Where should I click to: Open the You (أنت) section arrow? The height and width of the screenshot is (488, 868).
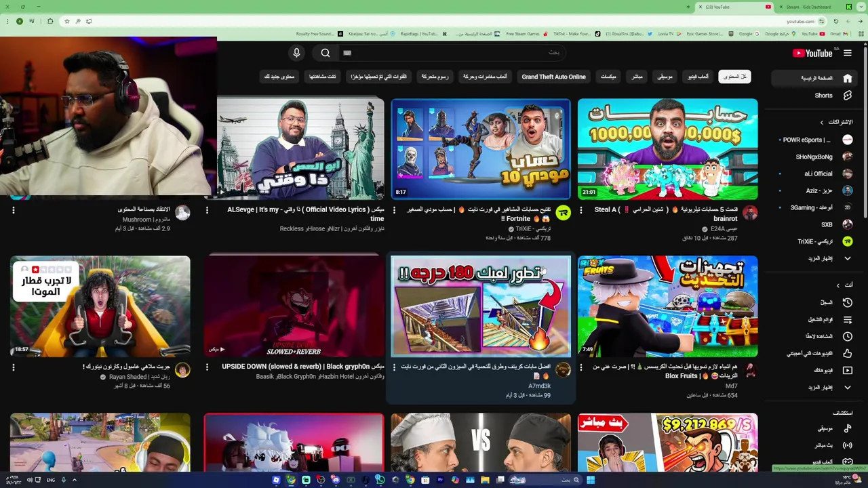point(837,285)
